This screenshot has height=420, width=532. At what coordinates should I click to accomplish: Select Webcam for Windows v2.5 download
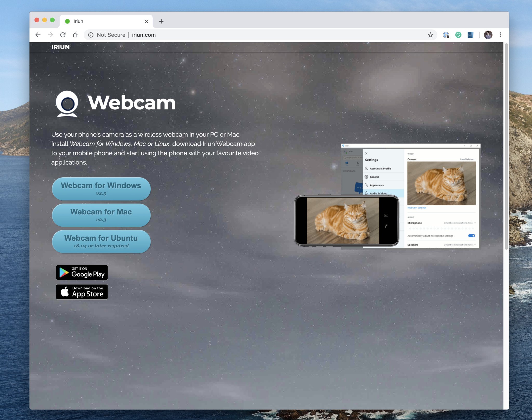(101, 188)
